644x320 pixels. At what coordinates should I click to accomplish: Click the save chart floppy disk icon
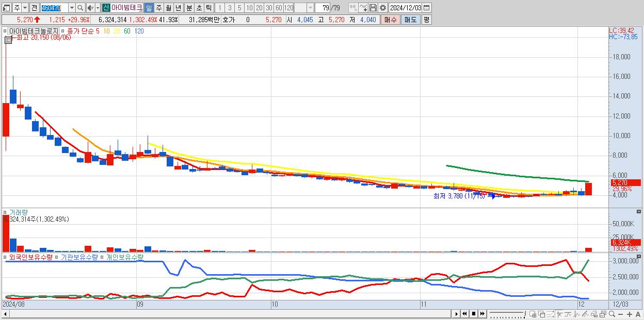[373, 8]
